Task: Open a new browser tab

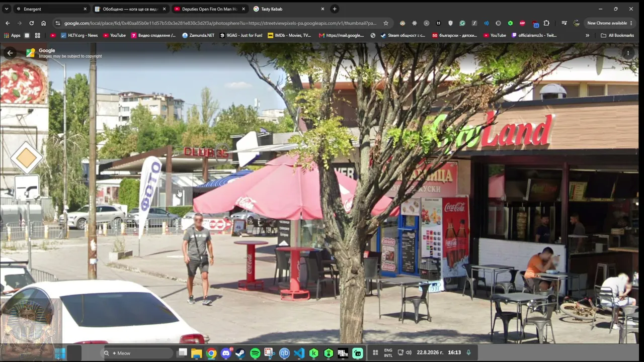Action: pos(335,9)
